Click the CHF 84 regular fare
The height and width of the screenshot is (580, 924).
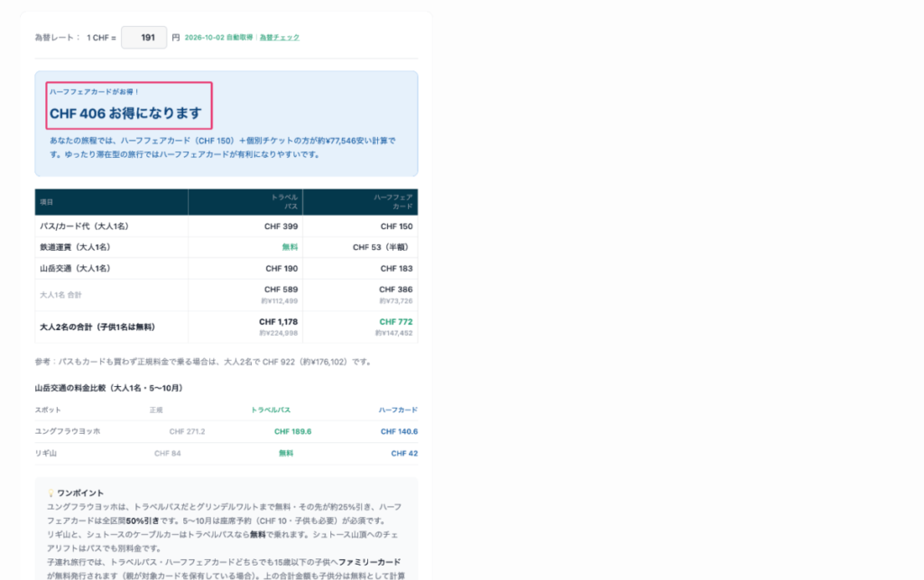(167, 454)
